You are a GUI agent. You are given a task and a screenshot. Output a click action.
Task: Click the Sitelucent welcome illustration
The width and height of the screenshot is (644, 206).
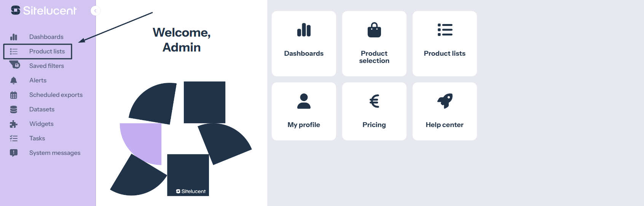tap(181, 139)
